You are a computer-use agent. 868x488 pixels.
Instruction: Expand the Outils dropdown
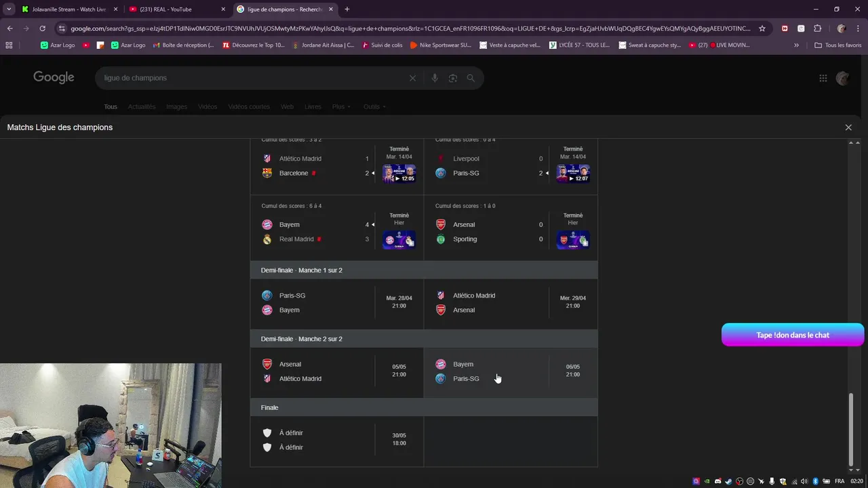click(374, 107)
